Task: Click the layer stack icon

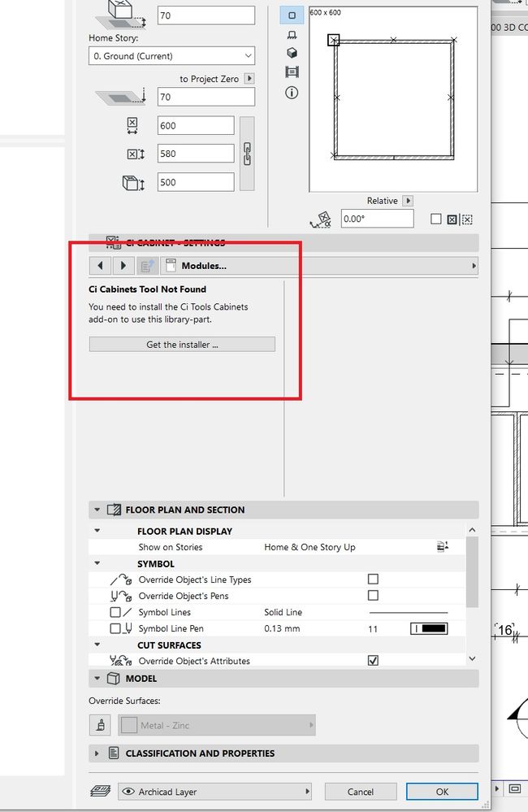Action: (101, 792)
